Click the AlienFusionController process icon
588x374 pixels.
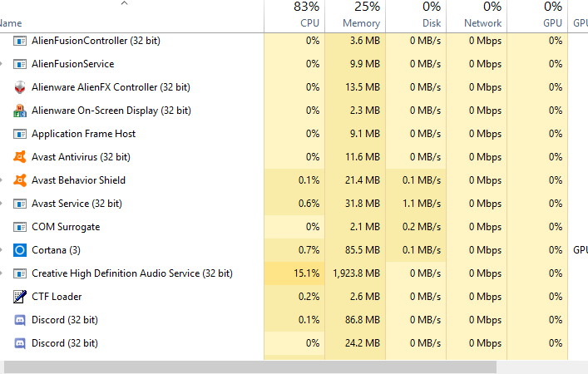20,41
